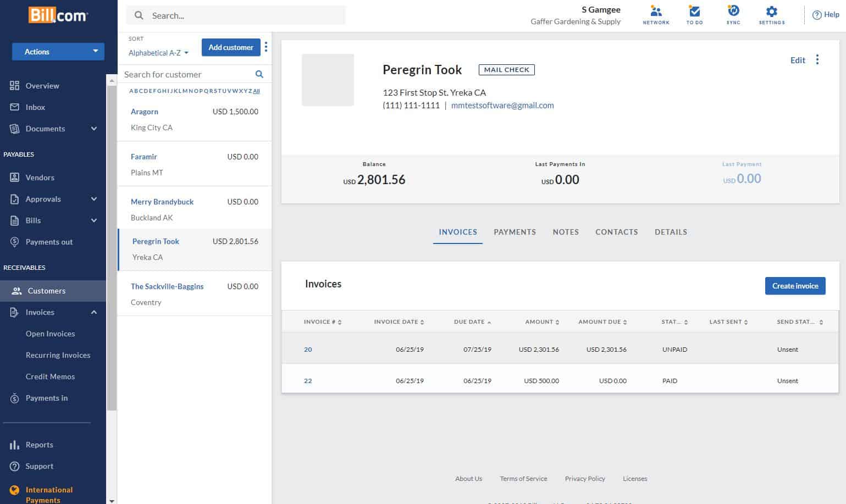
Task: Open the Alphabetical A-Z sort dropdown
Action: tap(158, 53)
